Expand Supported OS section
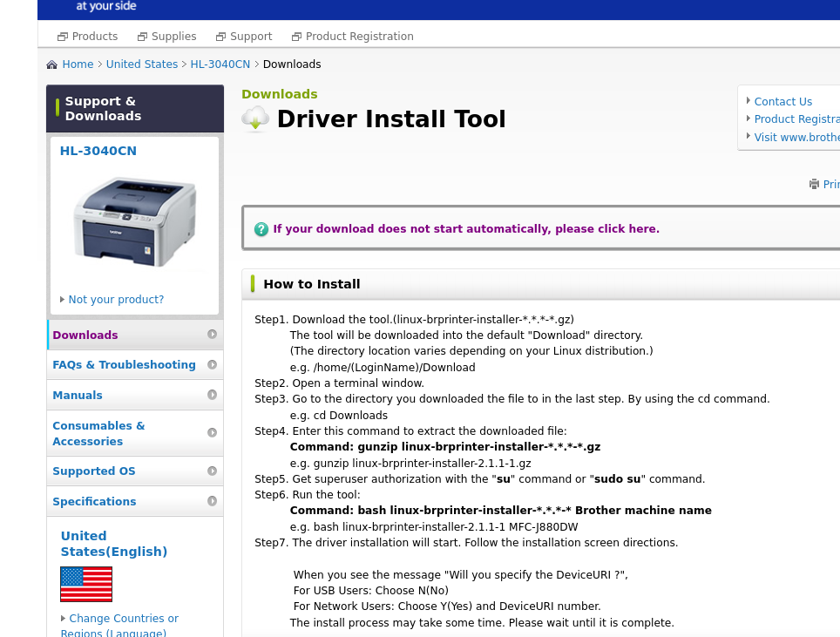The width and height of the screenshot is (840, 637). [x=94, y=471]
